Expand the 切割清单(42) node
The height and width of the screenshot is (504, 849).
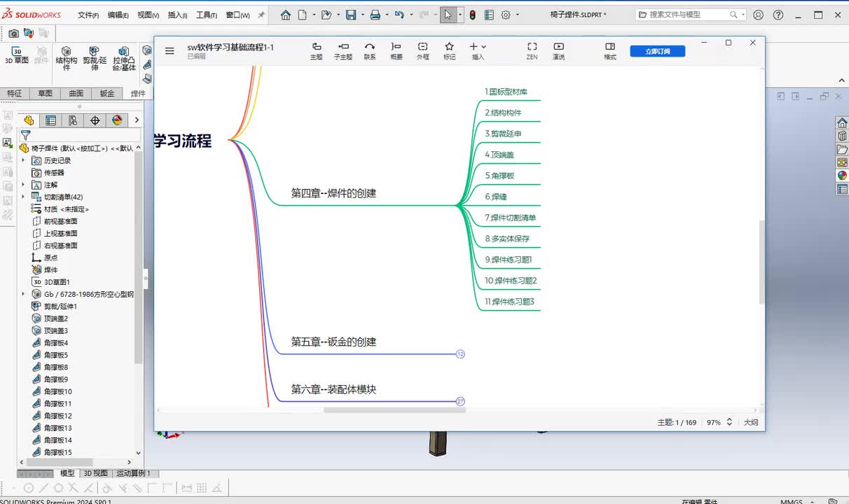pyautogui.click(x=23, y=197)
